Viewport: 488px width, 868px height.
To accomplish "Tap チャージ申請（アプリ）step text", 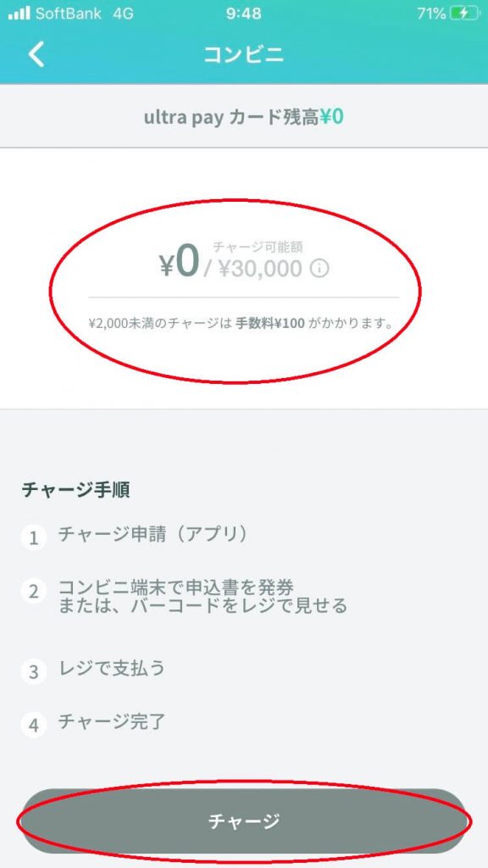I will point(152,534).
